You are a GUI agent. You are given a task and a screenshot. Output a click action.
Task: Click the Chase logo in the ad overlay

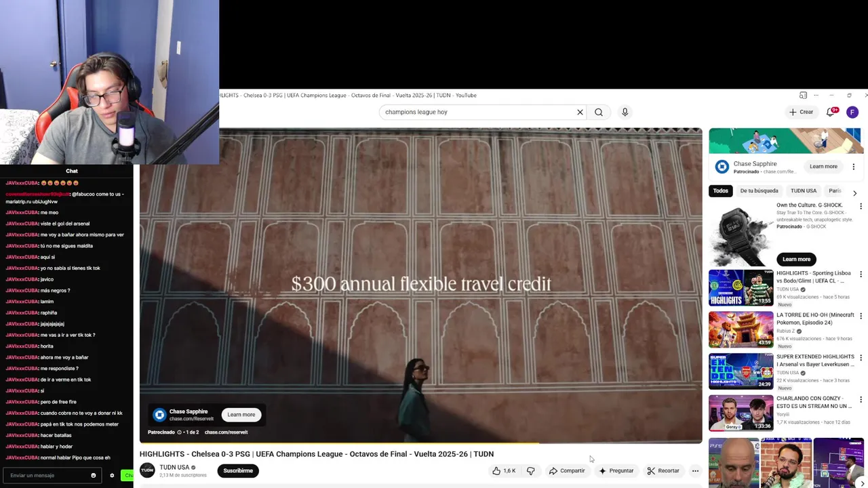[x=159, y=415]
